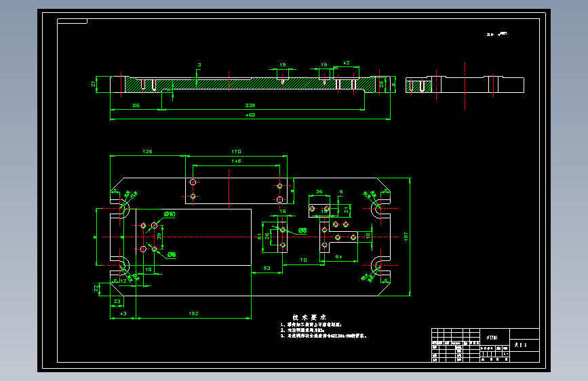Click the 3 depth dimension above the section
The width and height of the screenshot is (588, 381).
199,65
